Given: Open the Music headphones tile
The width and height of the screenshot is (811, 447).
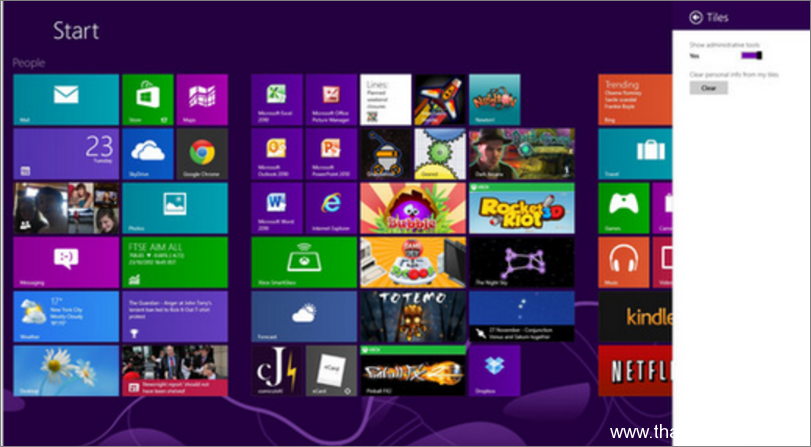Looking at the screenshot, I should pos(623,262).
